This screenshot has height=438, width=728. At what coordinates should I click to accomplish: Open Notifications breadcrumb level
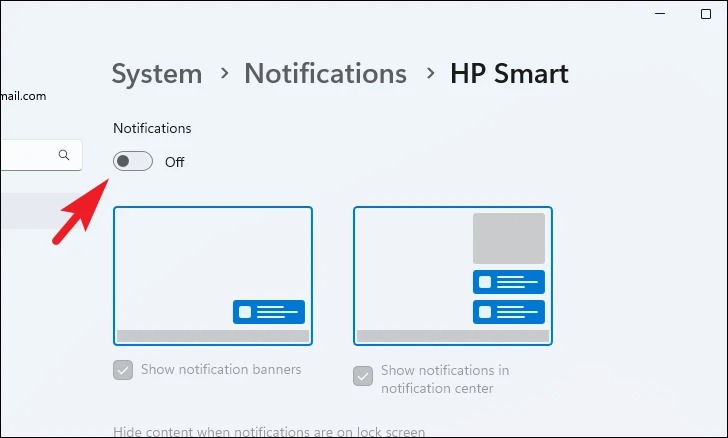click(x=325, y=73)
